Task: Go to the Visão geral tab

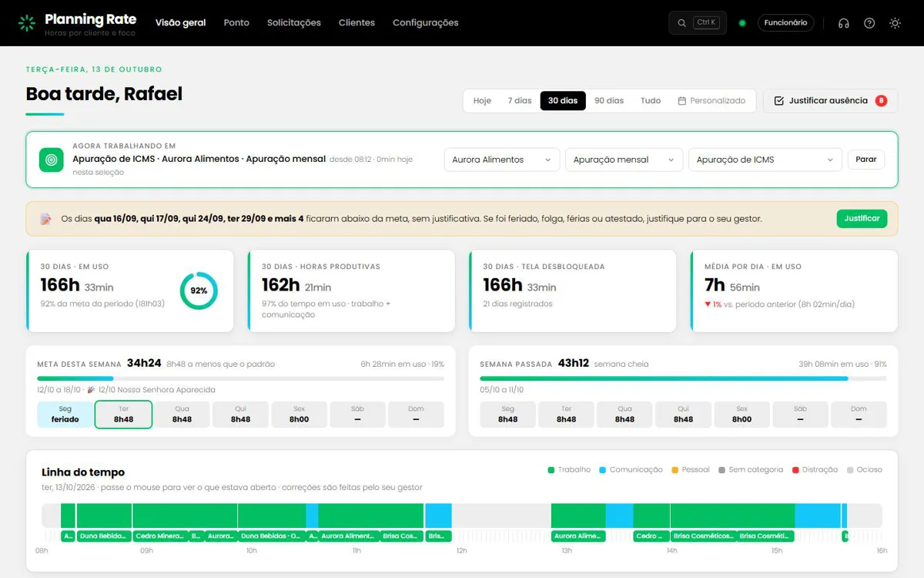Action: (181, 23)
